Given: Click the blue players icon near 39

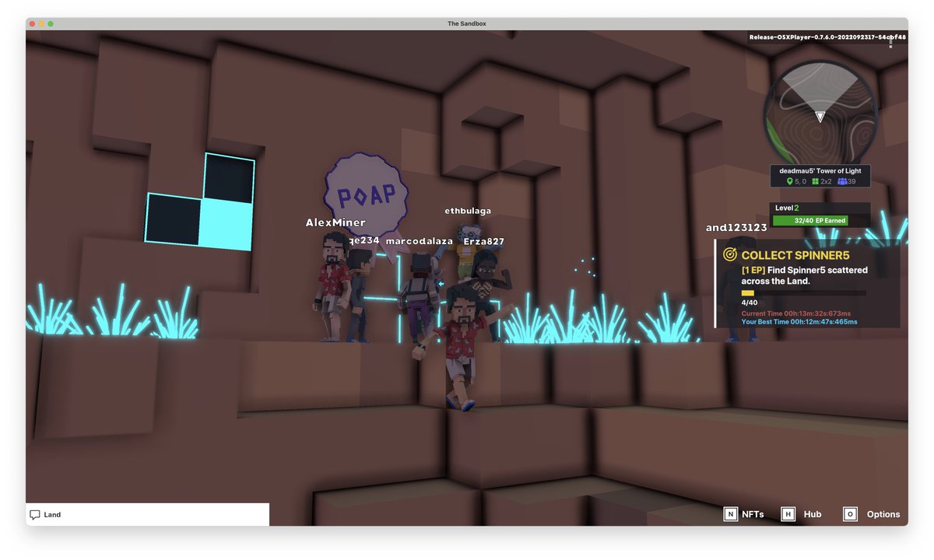Looking at the screenshot, I should [x=841, y=181].
